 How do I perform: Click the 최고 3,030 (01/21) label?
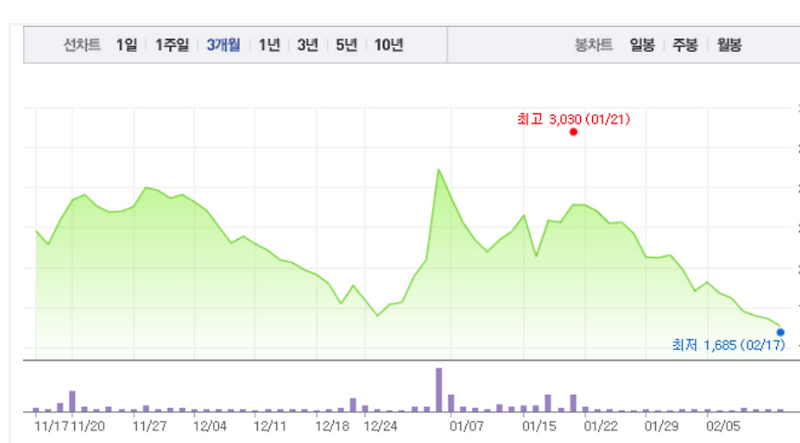point(573,119)
